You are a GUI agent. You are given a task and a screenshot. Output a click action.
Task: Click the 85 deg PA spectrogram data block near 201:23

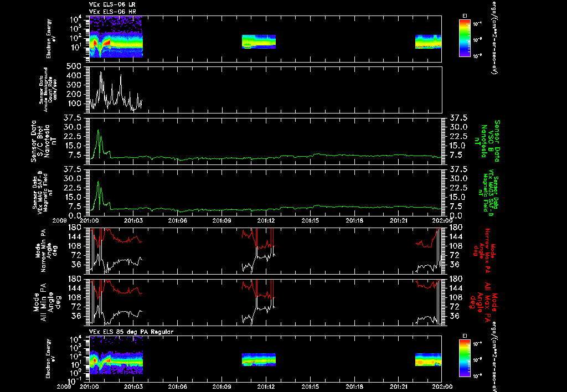click(x=428, y=360)
